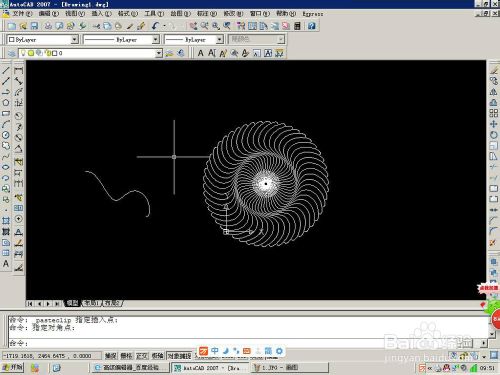Switch to the 布局1 layout tab
This screenshot has width=500, height=375.
pyautogui.click(x=91, y=303)
